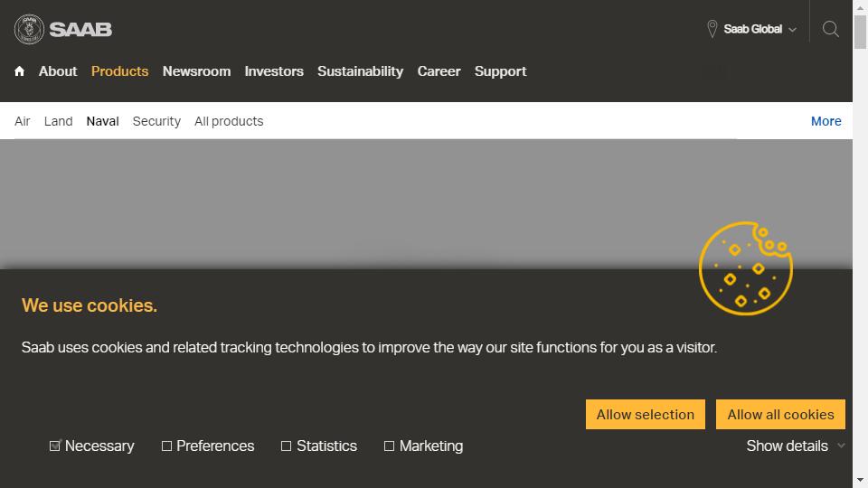Select the Land product category
Screen dimensions: 868x488
[x=58, y=121]
